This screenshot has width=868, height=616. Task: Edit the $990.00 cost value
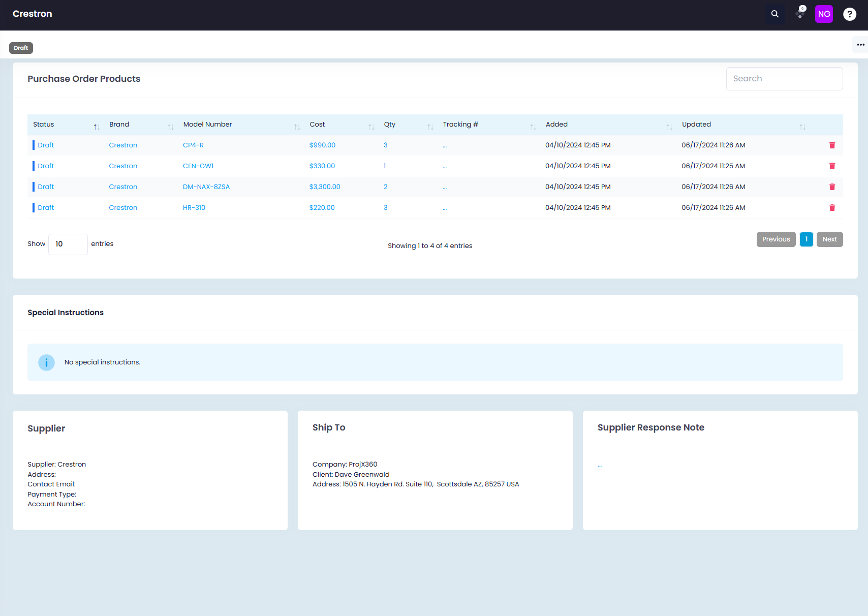(322, 145)
